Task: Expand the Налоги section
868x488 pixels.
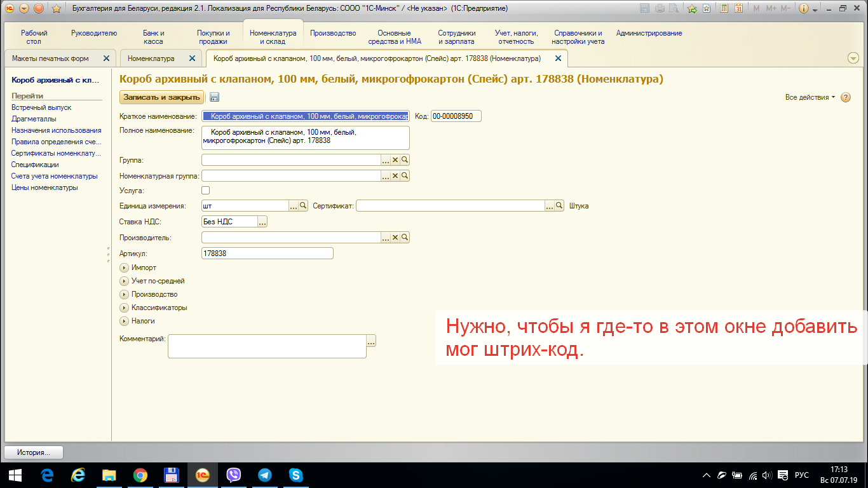Action: [125, 322]
